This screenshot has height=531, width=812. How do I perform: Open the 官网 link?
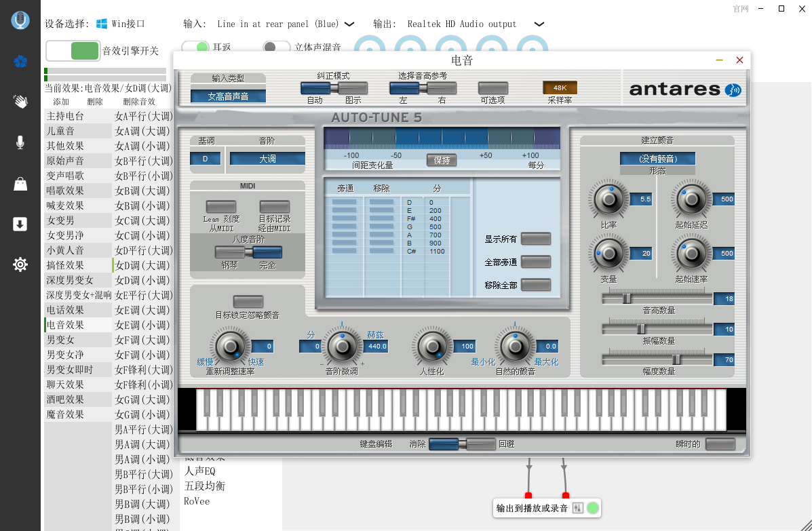[x=741, y=9]
